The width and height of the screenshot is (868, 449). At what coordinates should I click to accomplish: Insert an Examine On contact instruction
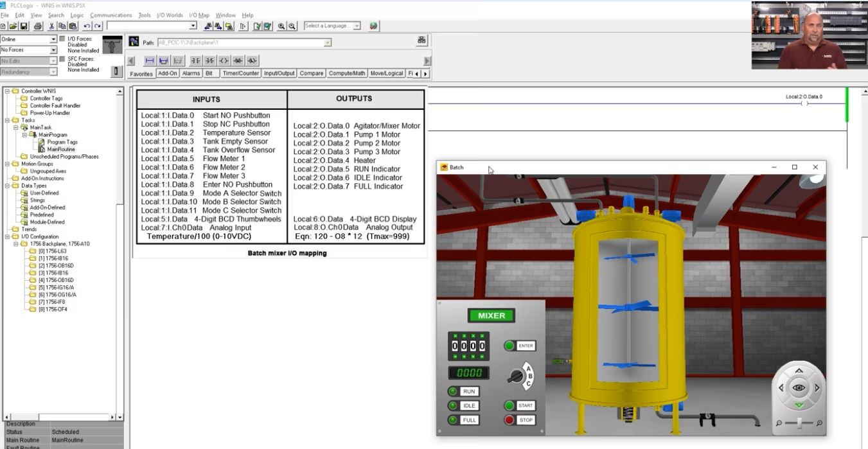pyautogui.click(x=195, y=60)
